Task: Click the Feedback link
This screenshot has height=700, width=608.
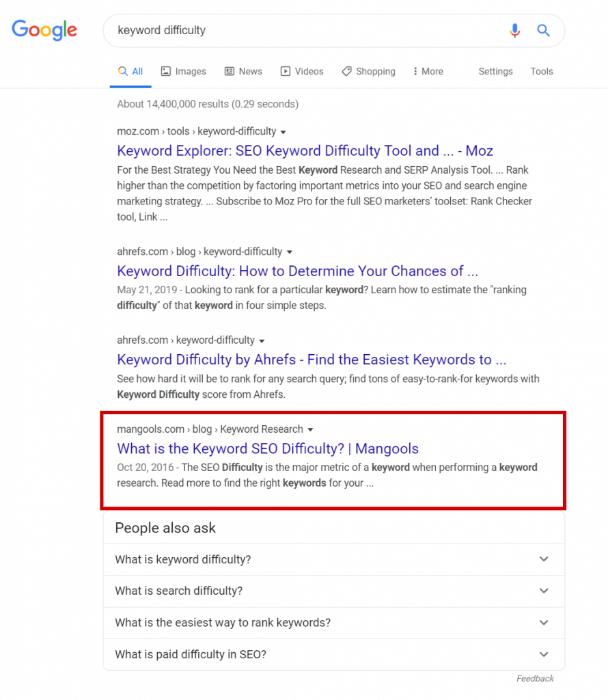Action: tap(535, 678)
